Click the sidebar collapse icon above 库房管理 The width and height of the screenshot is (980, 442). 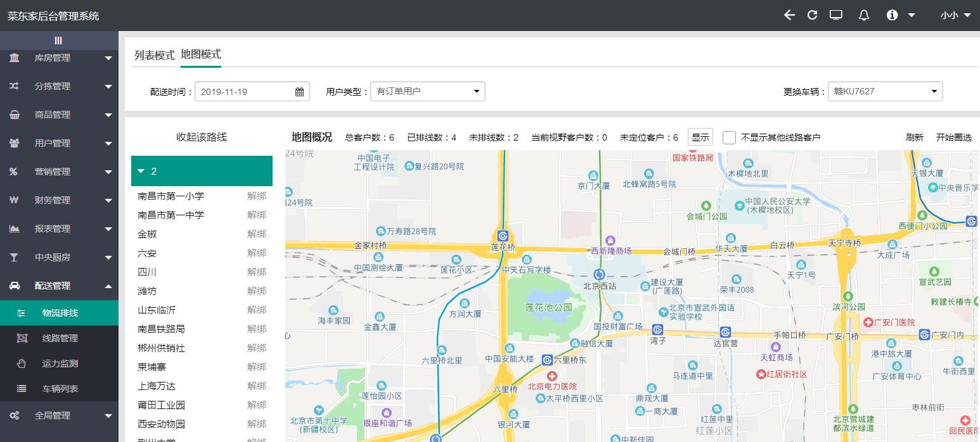pyautogui.click(x=58, y=40)
